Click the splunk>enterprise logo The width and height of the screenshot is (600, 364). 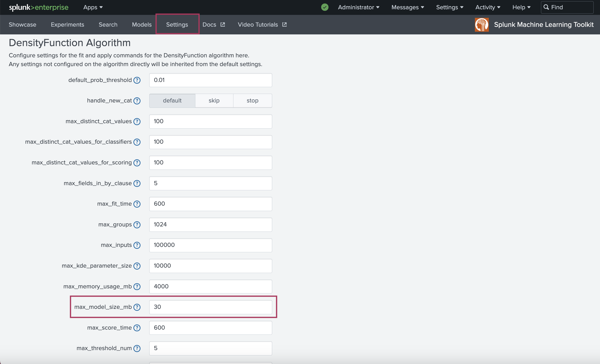[39, 7]
